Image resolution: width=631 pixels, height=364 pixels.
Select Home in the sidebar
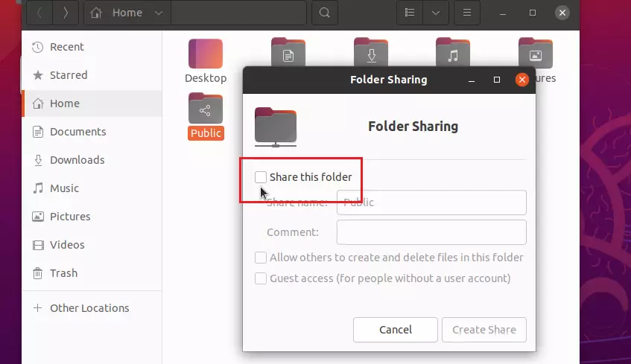point(92,103)
